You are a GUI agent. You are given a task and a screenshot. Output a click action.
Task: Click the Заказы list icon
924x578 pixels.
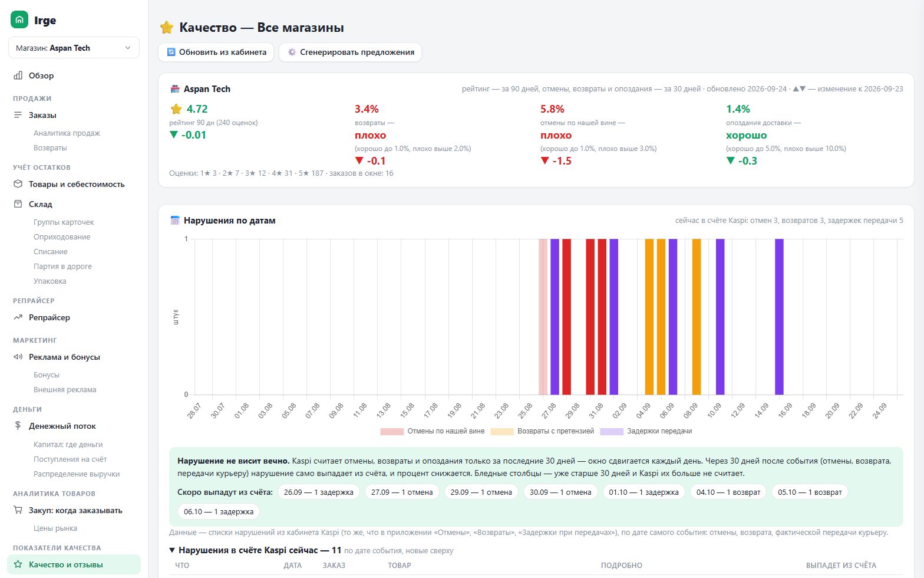pos(18,115)
